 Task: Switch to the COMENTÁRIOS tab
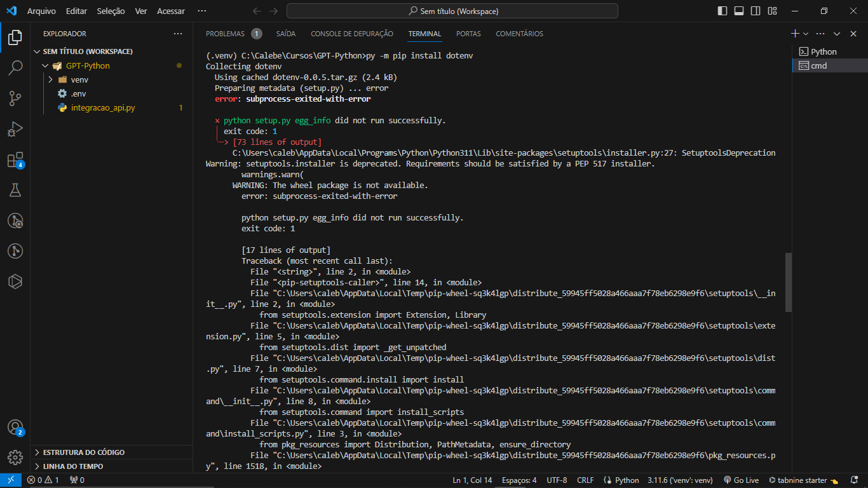(520, 34)
